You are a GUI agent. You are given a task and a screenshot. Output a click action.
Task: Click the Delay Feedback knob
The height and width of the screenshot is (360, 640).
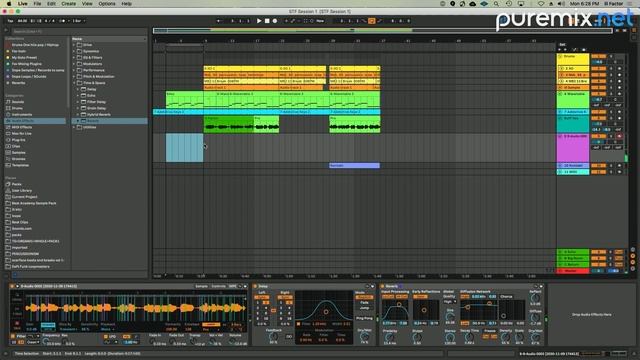point(273,337)
